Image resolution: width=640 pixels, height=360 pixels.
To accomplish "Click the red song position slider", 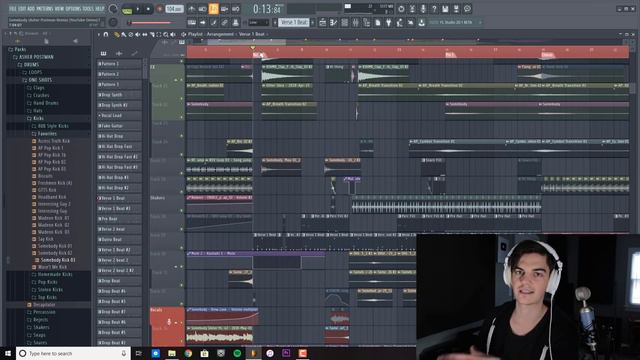I will [152, 23].
